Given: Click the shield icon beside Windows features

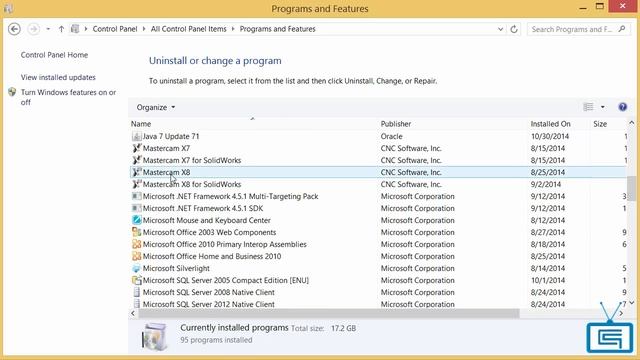Looking at the screenshot, I should 12,92.
